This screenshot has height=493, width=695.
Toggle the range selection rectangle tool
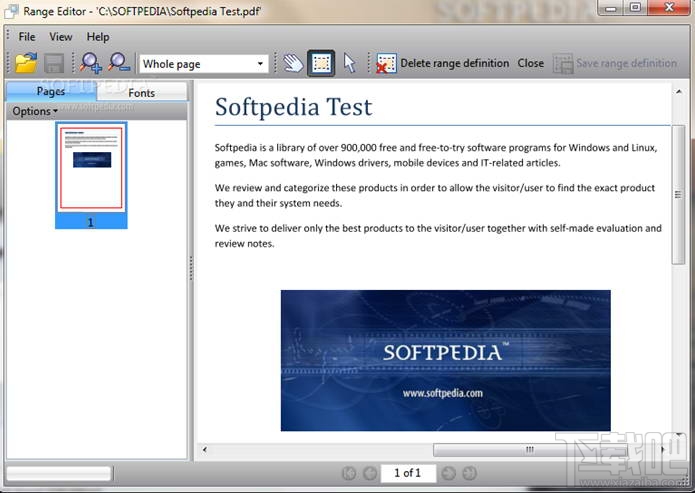321,63
